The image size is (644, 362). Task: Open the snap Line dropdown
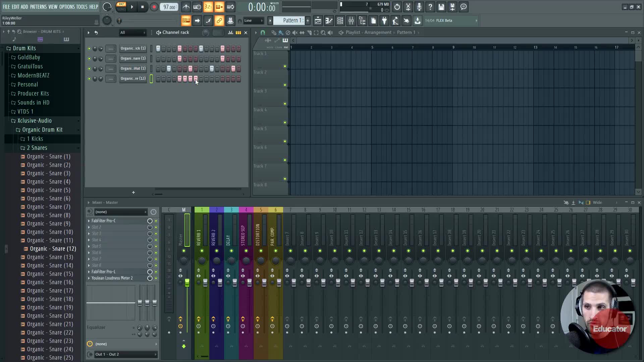click(253, 21)
